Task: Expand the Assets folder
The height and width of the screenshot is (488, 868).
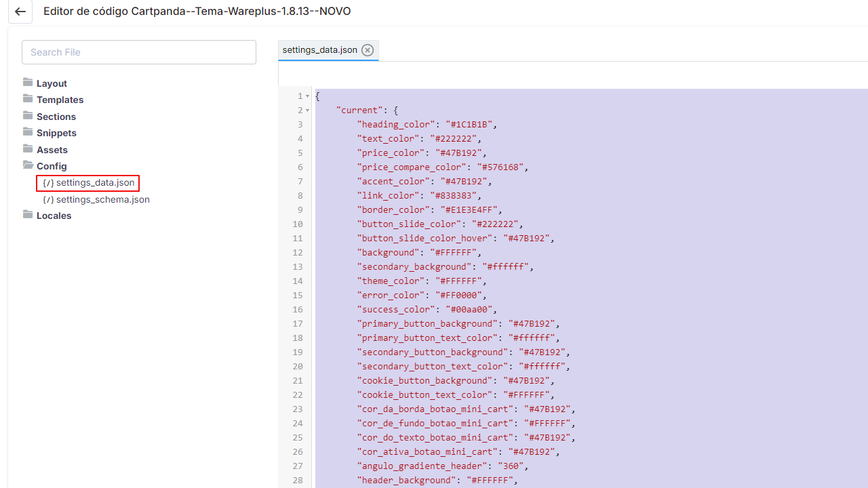Action: [52, 150]
